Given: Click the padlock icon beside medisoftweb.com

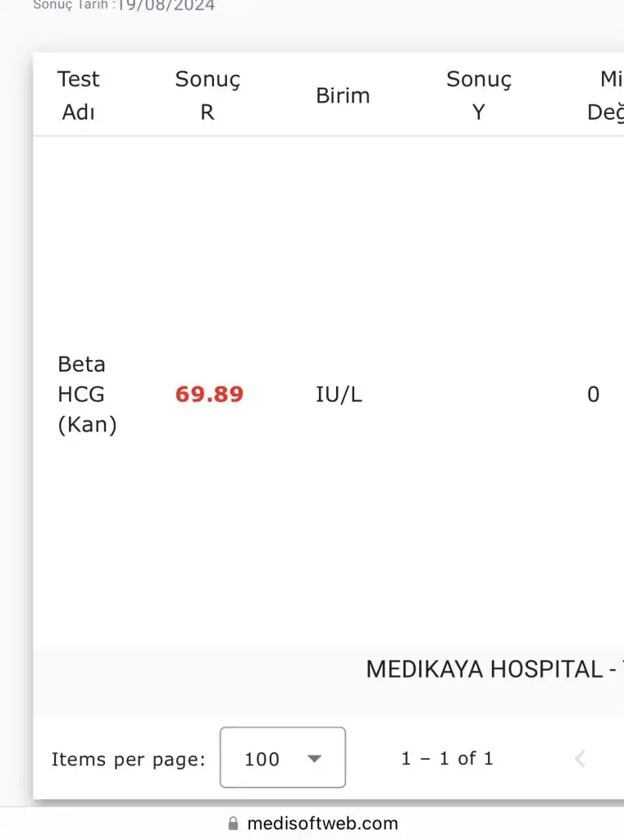Looking at the screenshot, I should [x=233, y=824].
